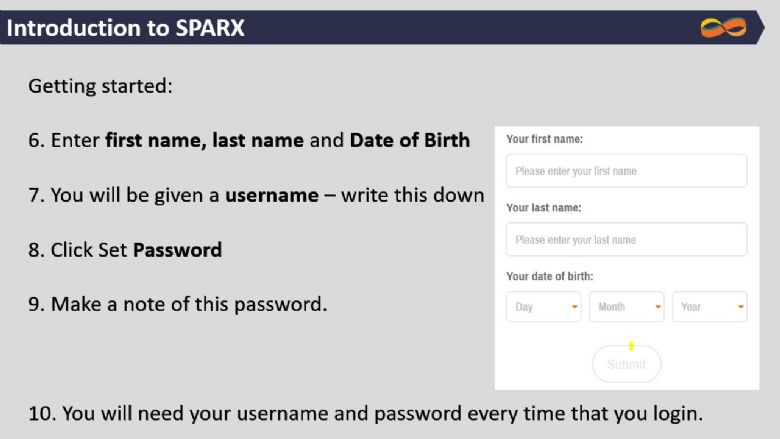The width and height of the screenshot is (780, 439).
Task: Click the 'Your date of birth:' label
Action: [550, 276]
